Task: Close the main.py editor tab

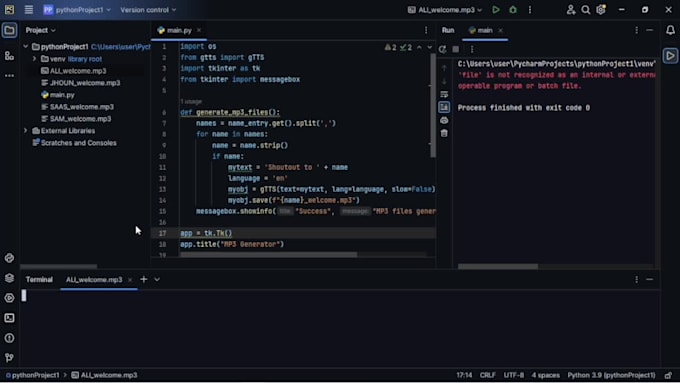Action: point(199,30)
